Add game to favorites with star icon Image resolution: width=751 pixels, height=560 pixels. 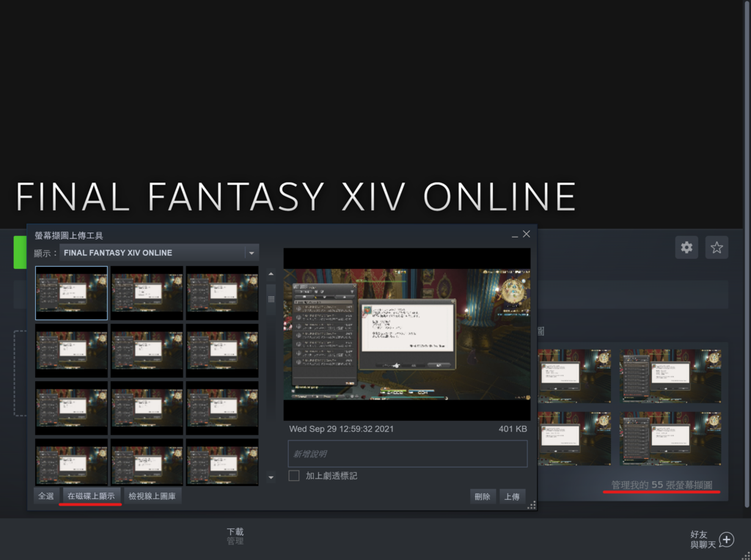(x=717, y=248)
